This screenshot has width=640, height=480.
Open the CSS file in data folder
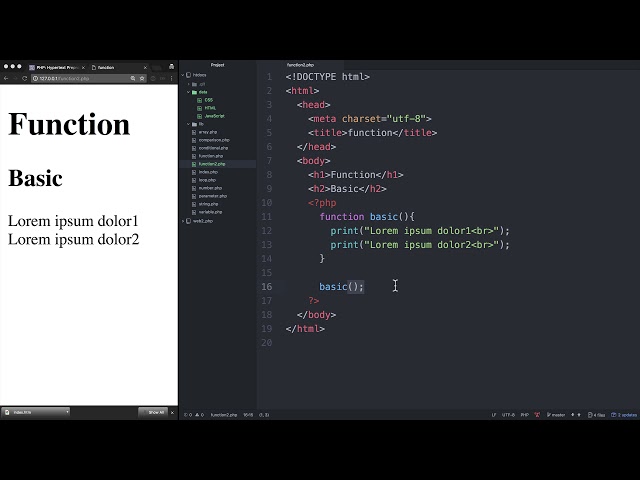pyautogui.click(x=209, y=100)
